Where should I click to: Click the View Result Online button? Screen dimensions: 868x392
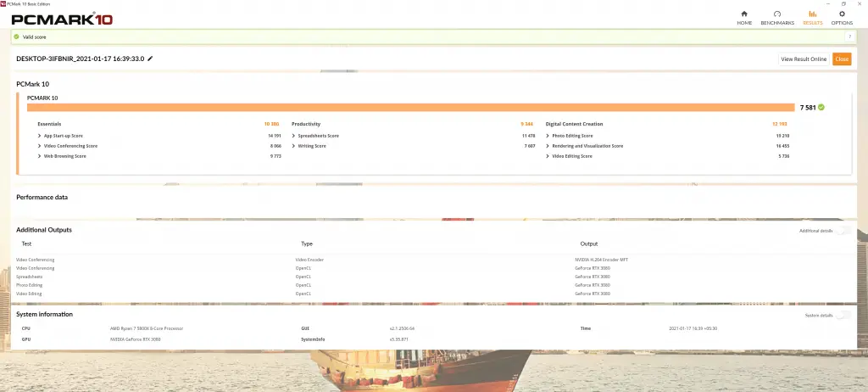click(x=804, y=59)
